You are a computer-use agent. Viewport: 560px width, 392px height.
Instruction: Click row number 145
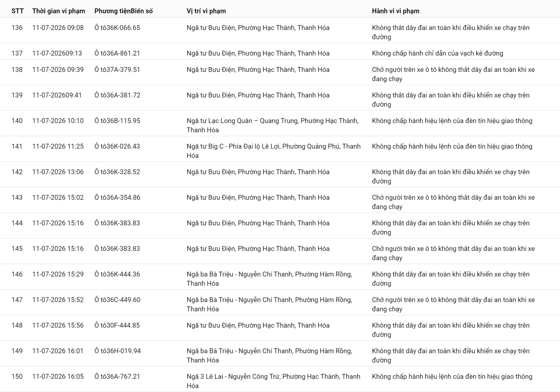[x=17, y=249]
